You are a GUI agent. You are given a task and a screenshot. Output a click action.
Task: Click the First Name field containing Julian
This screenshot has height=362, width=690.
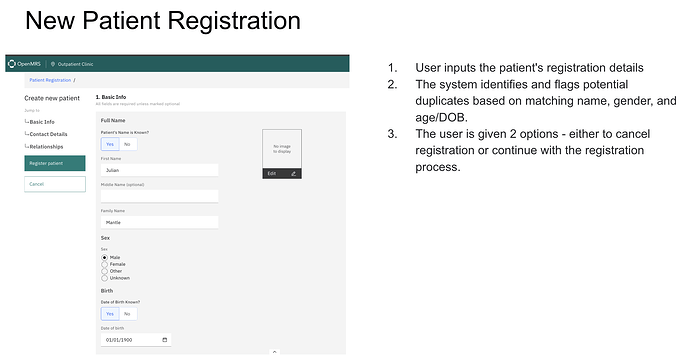tap(159, 170)
